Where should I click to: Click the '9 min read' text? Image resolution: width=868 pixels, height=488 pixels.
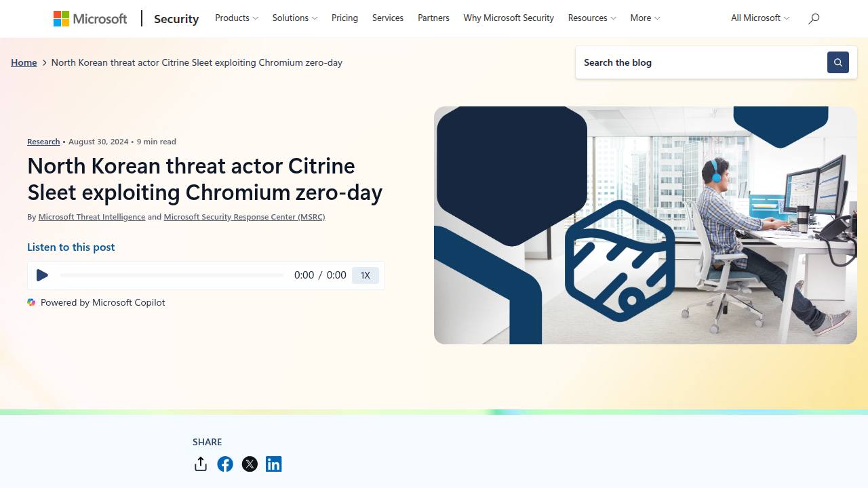(157, 142)
